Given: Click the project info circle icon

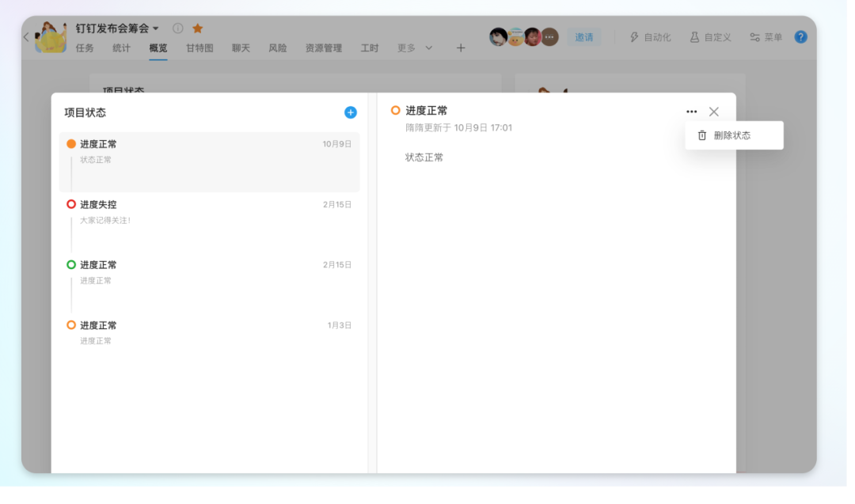Looking at the screenshot, I should [178, 28].
